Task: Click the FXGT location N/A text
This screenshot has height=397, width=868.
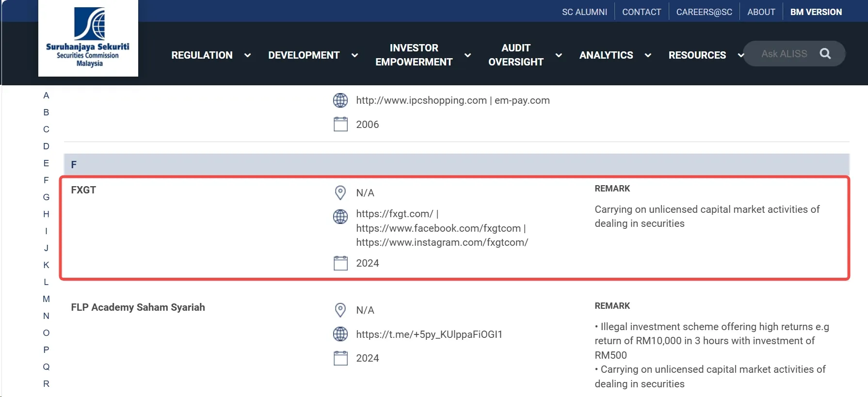Action: tap(365, 193)
